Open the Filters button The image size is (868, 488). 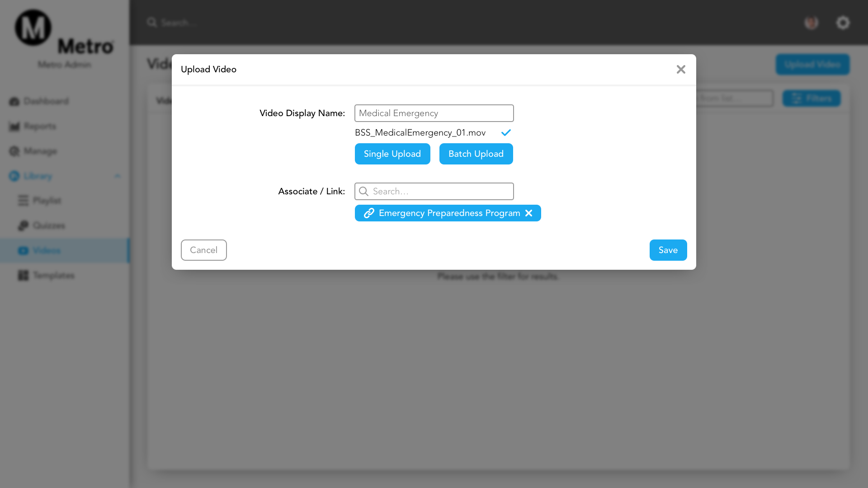[811, 98]
